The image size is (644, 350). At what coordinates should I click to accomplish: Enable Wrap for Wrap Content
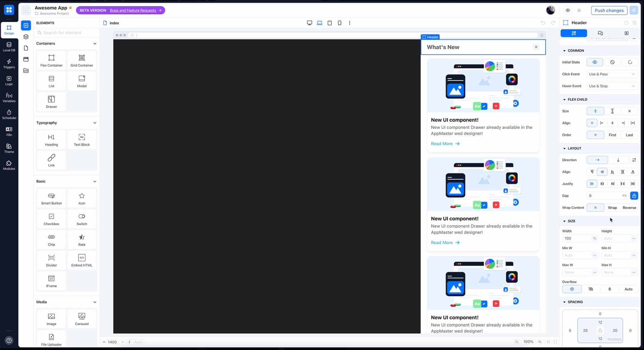[612, 208]
